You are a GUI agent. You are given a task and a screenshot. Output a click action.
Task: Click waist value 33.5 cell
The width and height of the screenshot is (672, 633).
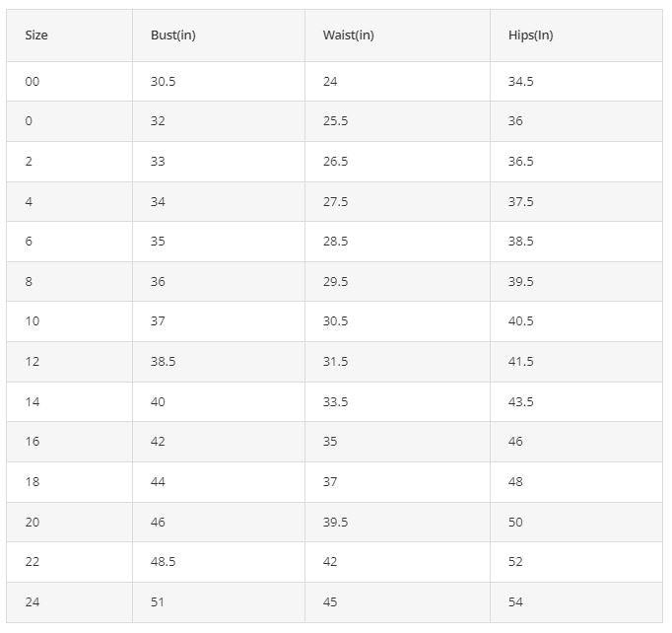click(x=397, y=402)
